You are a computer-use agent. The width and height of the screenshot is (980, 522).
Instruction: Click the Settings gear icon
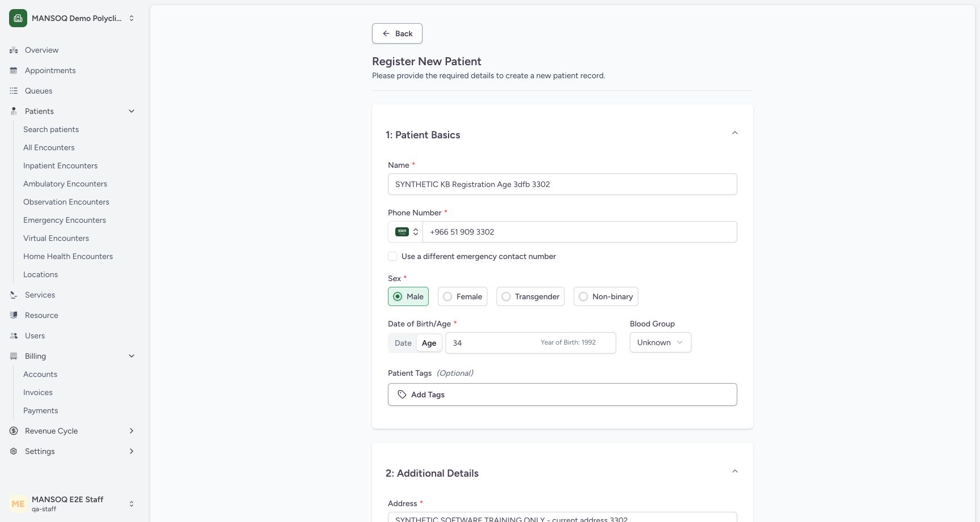coord(14,451)
